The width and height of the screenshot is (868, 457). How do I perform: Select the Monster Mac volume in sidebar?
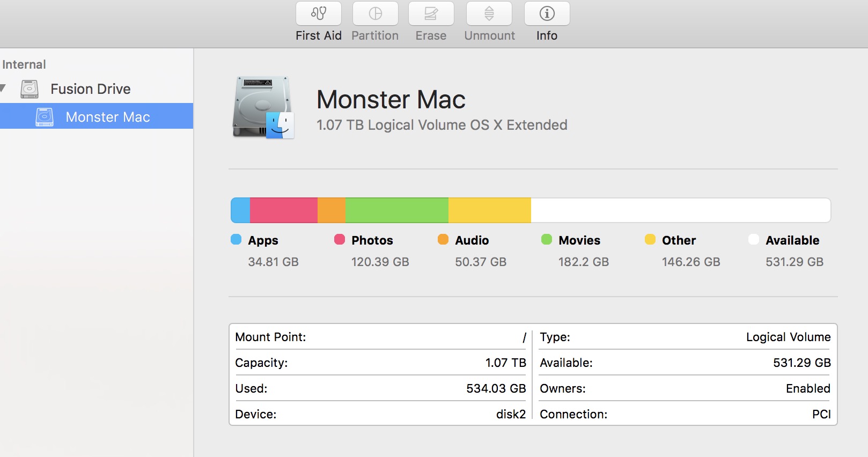pos(97,116)
